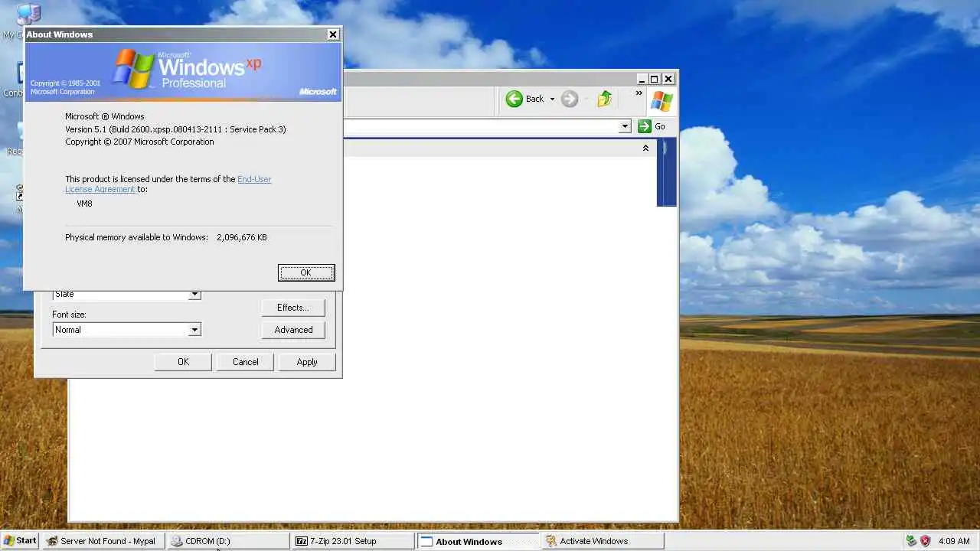Open the address bar dropdown arrow

(x=625, y=126)
